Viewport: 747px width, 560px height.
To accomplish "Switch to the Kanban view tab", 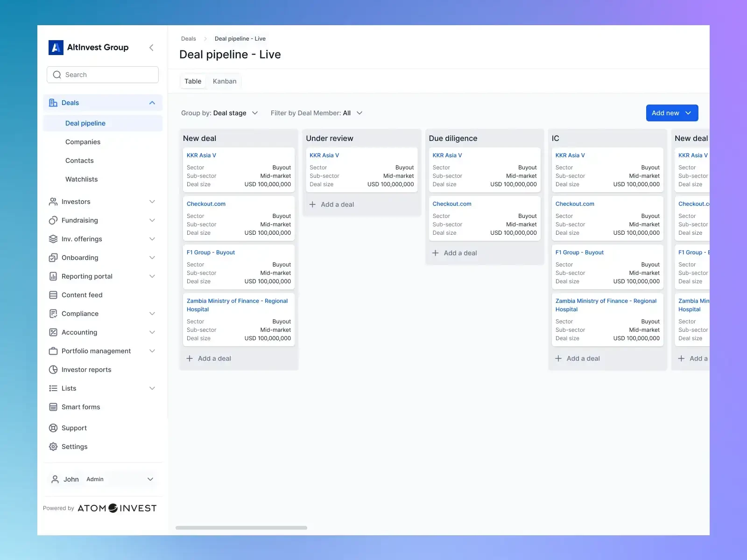I will point(224,81).
